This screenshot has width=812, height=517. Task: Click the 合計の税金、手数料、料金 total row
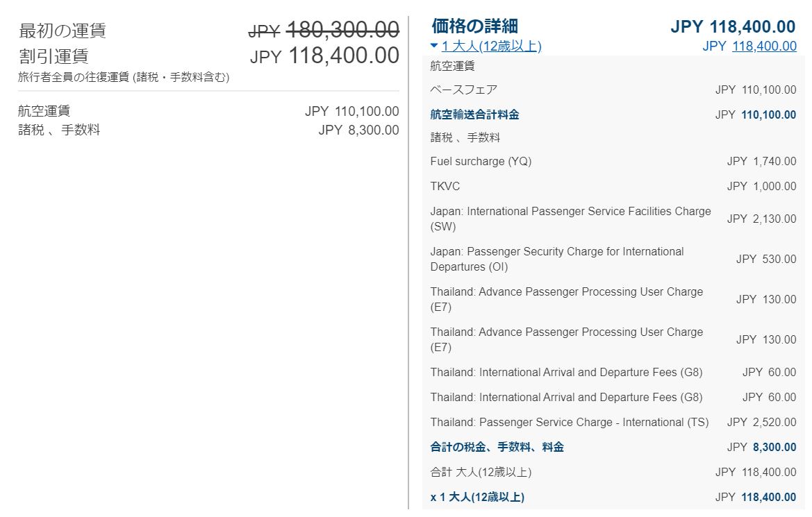pyautogui.click(x=613, y=447)
